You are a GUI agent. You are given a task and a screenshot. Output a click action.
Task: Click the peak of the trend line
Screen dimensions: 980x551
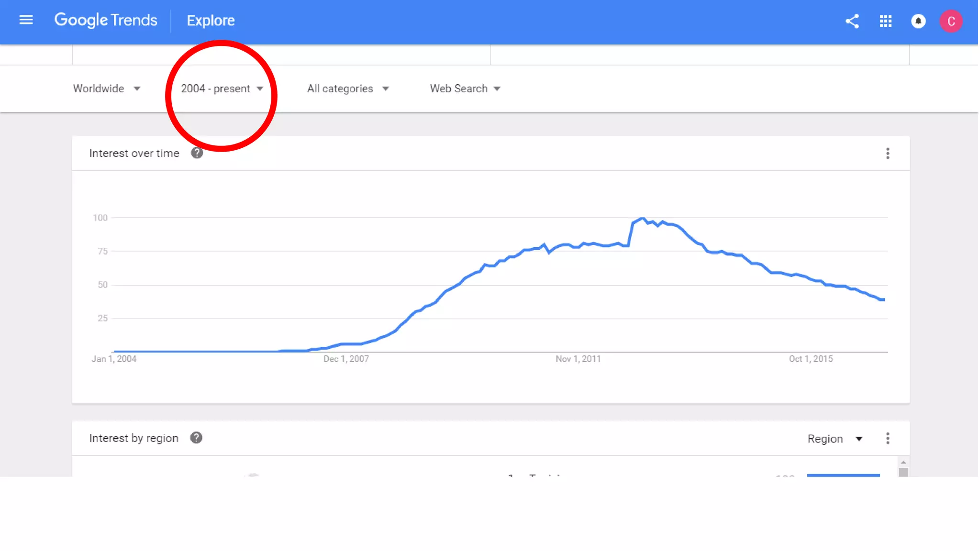[642, 219]
